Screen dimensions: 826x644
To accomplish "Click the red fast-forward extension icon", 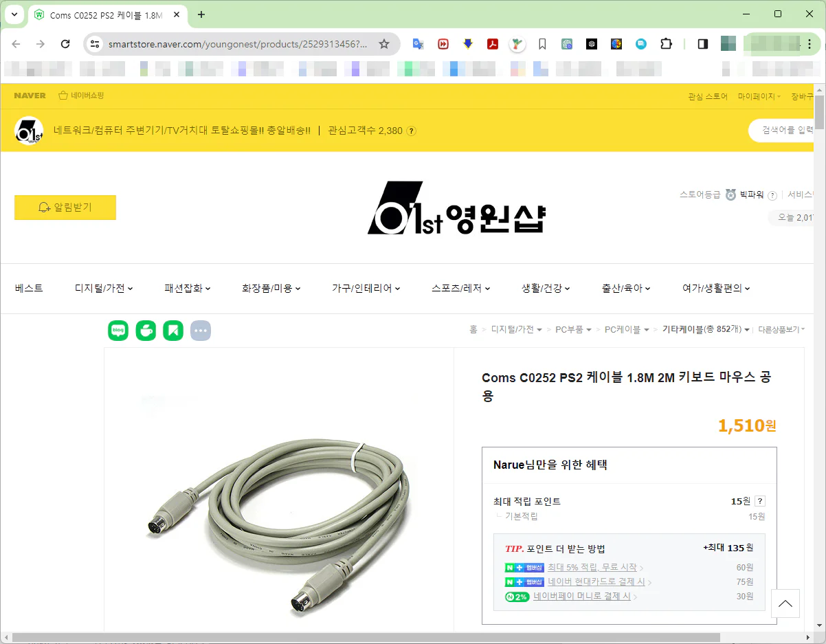I will click(443, 44).
